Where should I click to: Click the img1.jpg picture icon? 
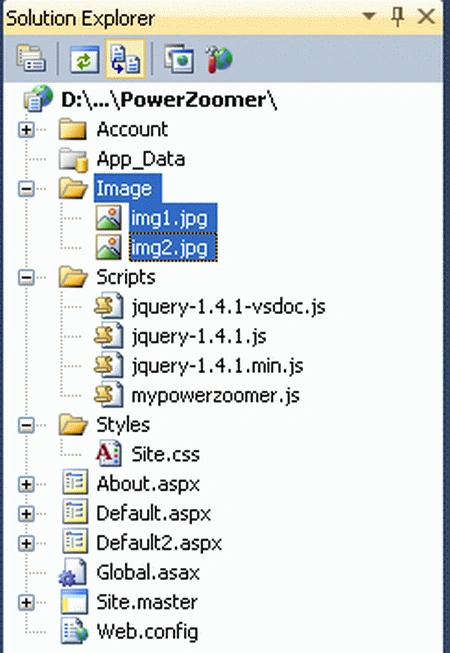coord(109,218)
